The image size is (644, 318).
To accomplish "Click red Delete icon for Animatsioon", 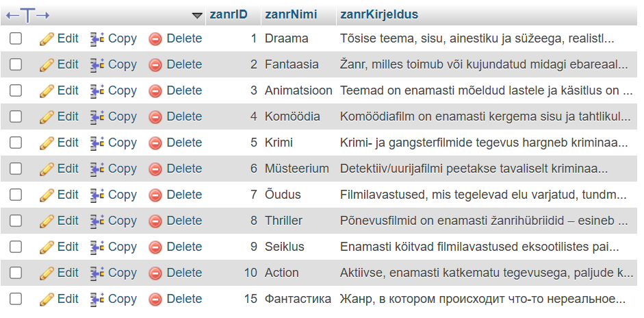I will (x=155, y=91).
